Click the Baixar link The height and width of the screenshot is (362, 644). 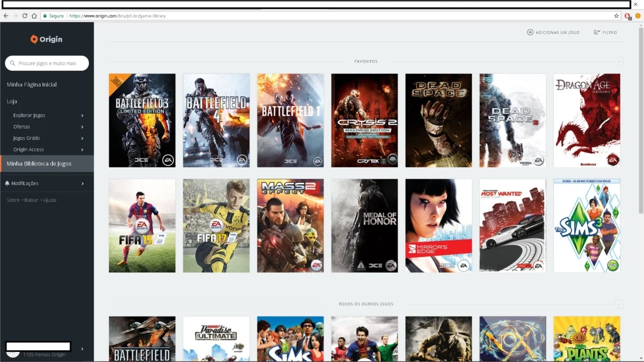pyautogui.click(x=32, y=200)
